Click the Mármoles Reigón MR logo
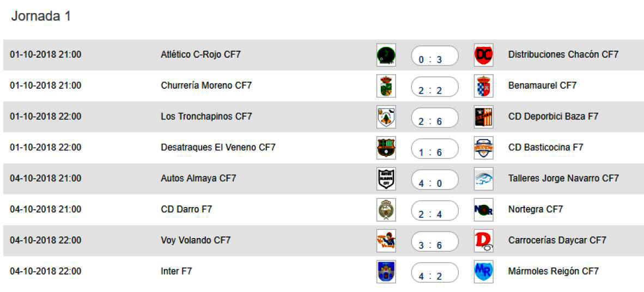The image size is (644, 292). (x=483, y=271)
